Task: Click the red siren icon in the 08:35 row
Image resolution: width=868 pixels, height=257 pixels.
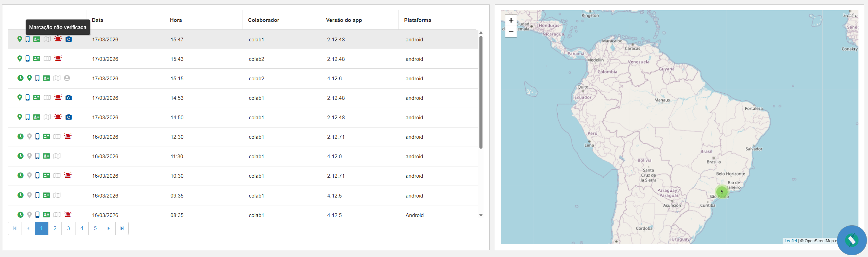Action: point(68,215)
